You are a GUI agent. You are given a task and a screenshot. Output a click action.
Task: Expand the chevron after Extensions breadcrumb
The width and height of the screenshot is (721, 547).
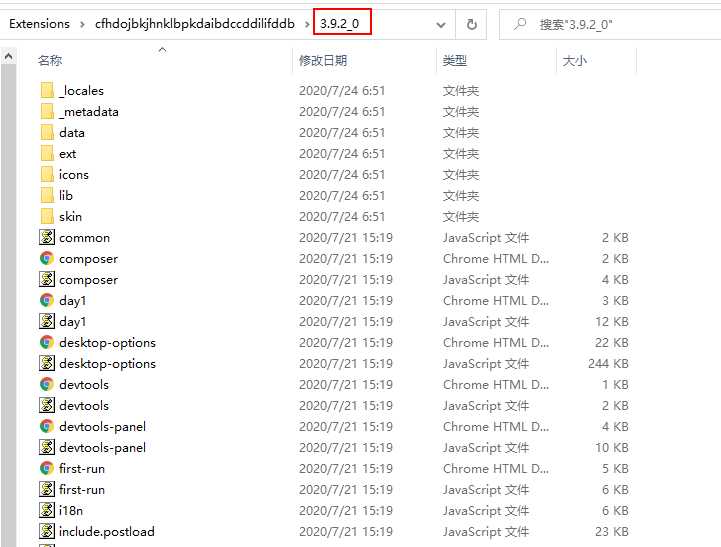[83, 23]
